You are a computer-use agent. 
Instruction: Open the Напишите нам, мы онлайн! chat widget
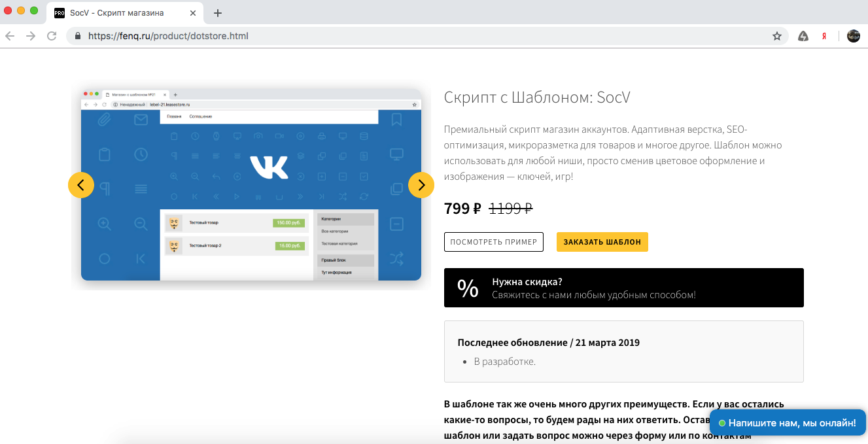788,423
